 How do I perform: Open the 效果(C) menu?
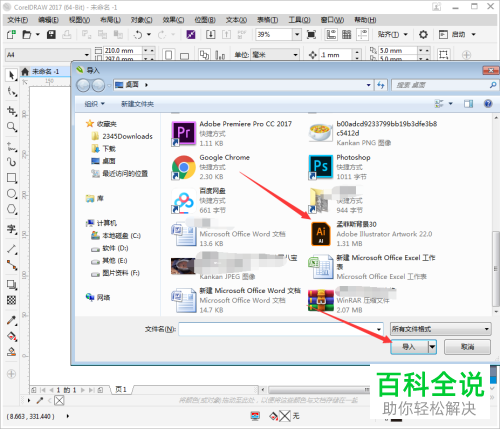(173, 20)
